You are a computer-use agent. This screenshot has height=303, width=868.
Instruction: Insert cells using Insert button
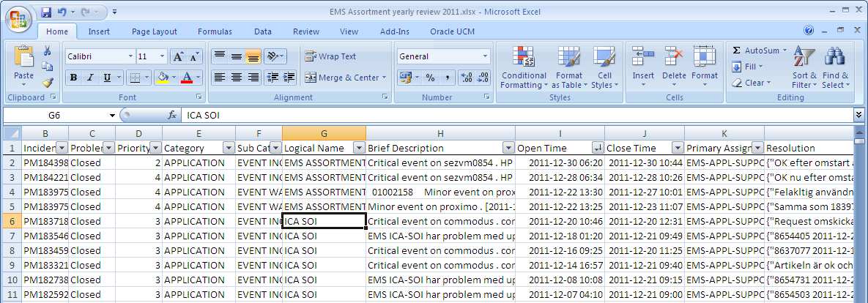643,67
